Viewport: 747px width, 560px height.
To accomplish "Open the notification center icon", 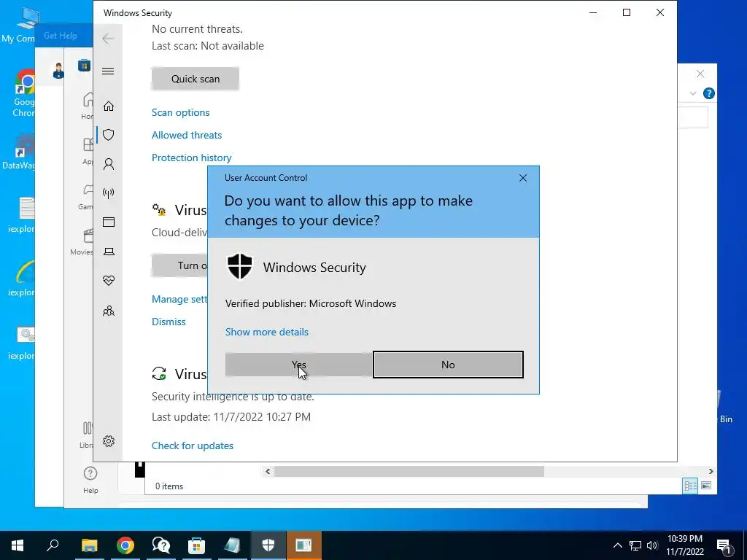I will [x=724, y=545].
